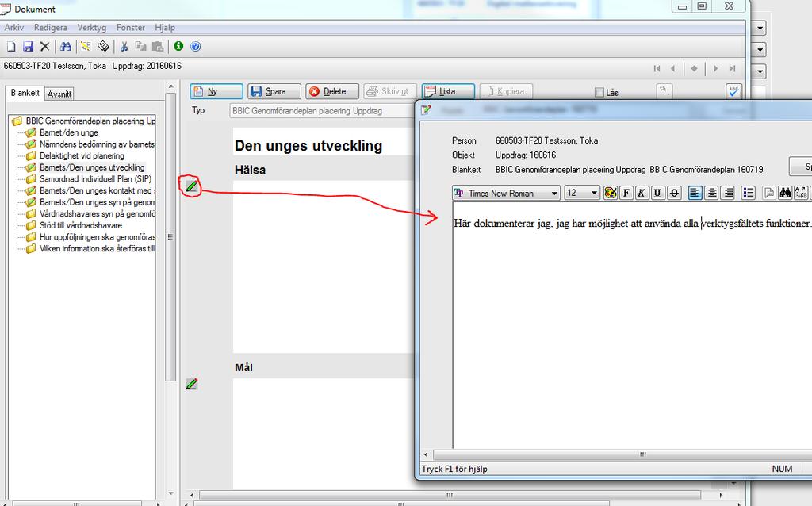Click the binoculars find icon in editor toolbar
The width and height of the screenshot is (812, 506).
coord(785,194)
